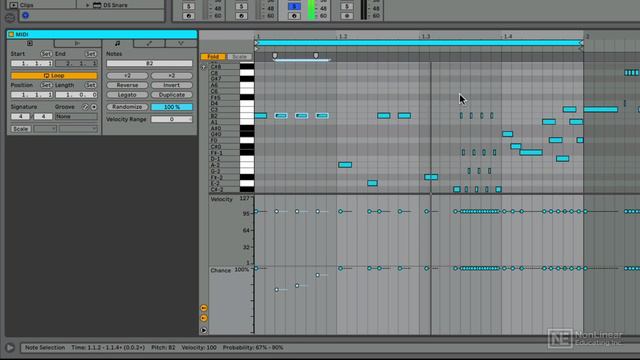Click the divide by two ÷2 button
This screenshot has height=360, width=640.
pos(127,76)
